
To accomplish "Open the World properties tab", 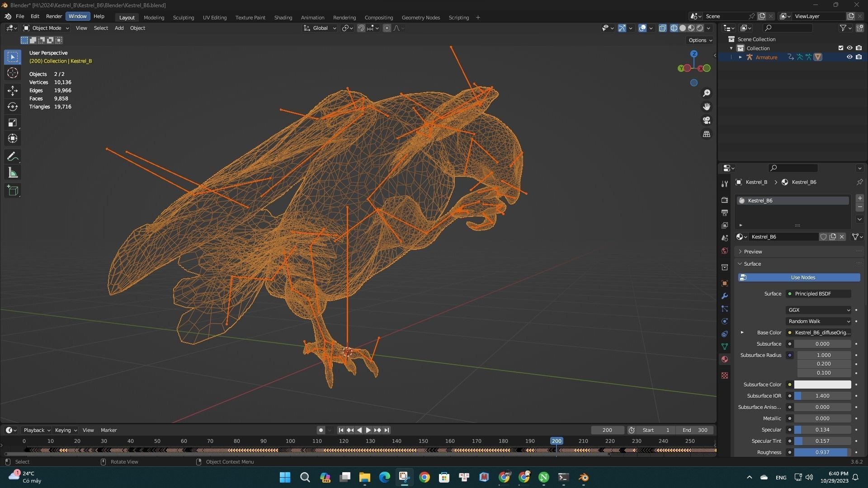I will coord(725,251).
